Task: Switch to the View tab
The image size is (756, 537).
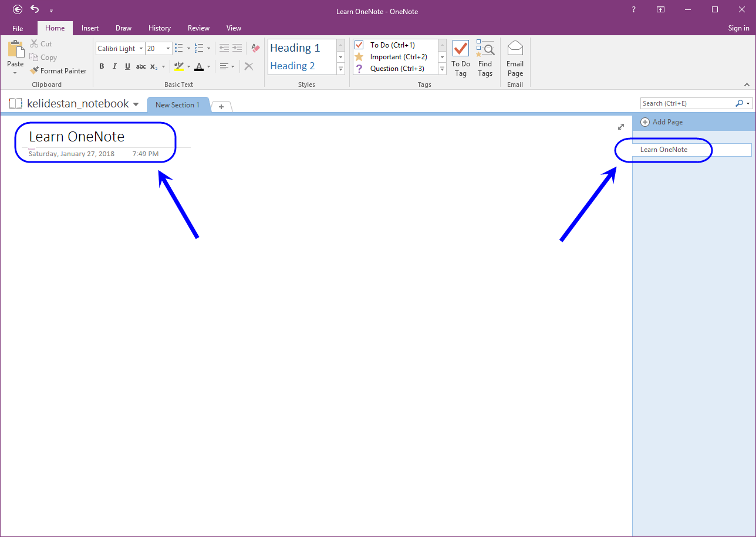Action: pyautogui.click(x=234, y=28)
